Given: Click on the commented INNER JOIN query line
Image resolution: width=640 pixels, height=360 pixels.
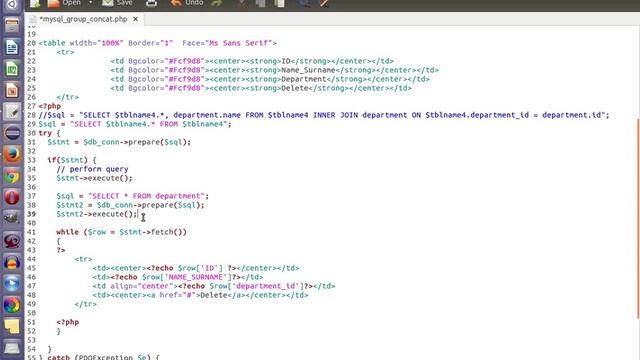Looking at the screenshot, I should point(324,115).
